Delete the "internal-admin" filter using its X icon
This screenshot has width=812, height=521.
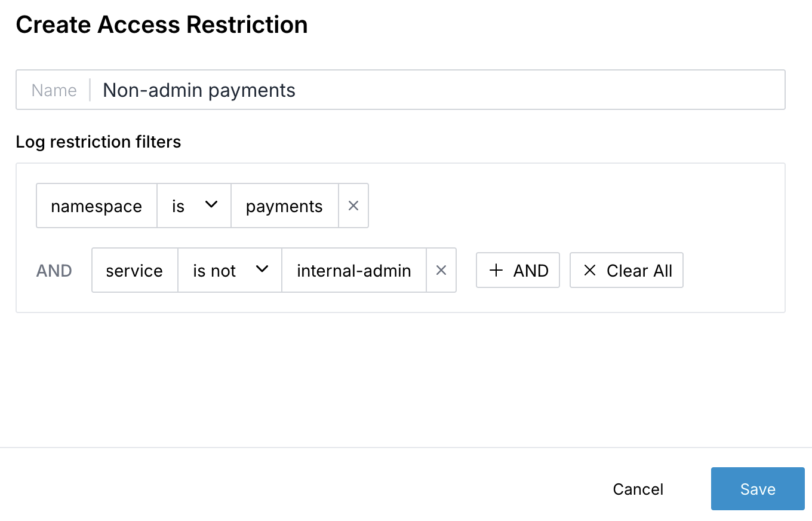tap(441, 270)
